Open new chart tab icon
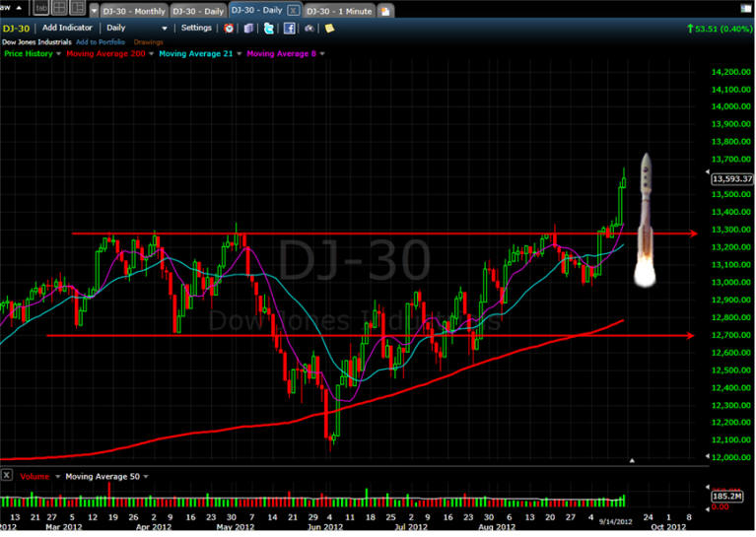The image size is (756, 537). click(385, 11)
